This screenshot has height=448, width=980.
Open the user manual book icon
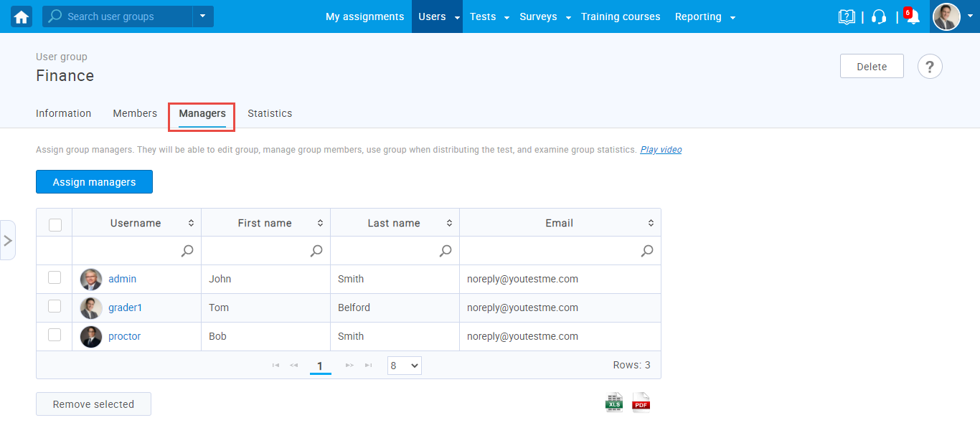[847, 16]
